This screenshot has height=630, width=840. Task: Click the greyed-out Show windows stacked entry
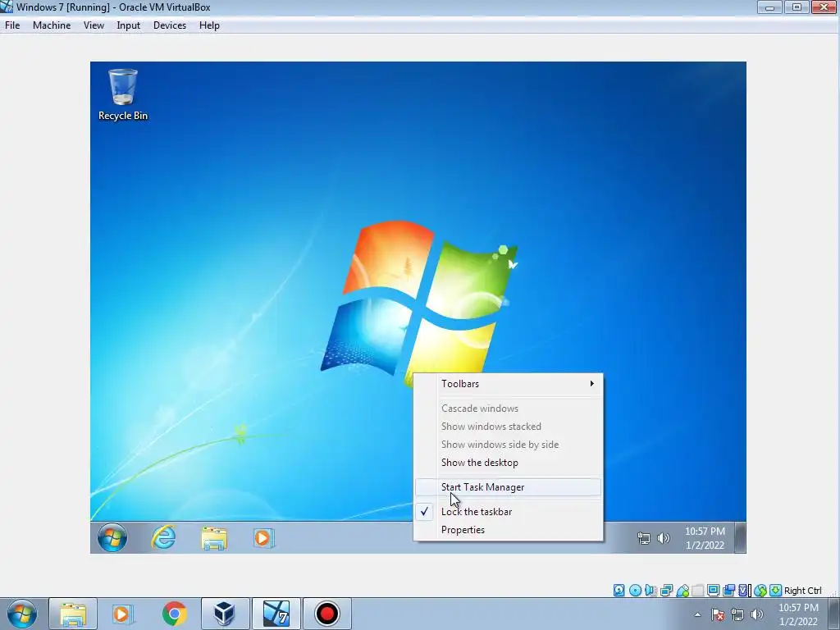(508, 427)
